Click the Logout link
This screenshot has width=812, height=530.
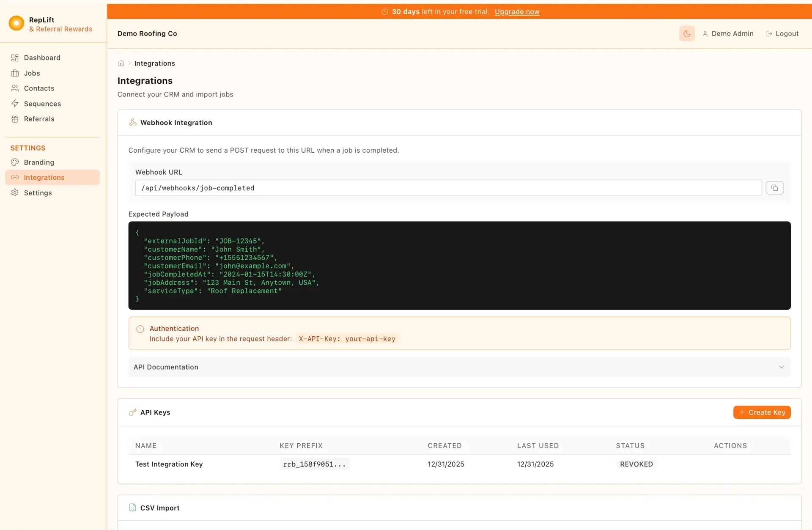pyautogui.click(x=782, y=34)
